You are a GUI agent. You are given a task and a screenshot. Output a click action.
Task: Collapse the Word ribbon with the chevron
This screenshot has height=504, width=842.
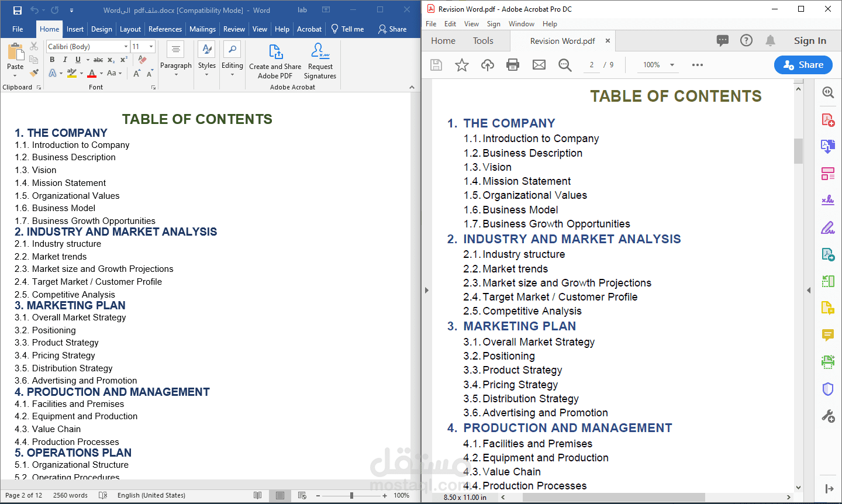[412, 87]
